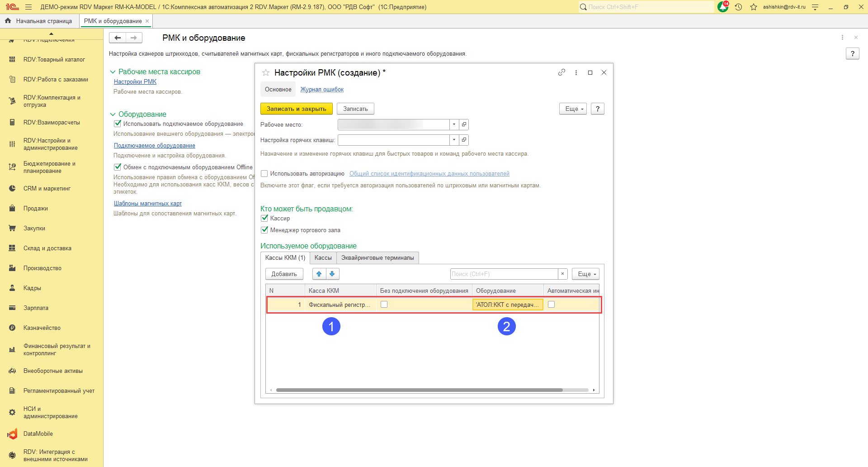The height and width of the screenshot is (467, 868).
Task: Click the favorites star in title bar
Action: coord(753,7)
